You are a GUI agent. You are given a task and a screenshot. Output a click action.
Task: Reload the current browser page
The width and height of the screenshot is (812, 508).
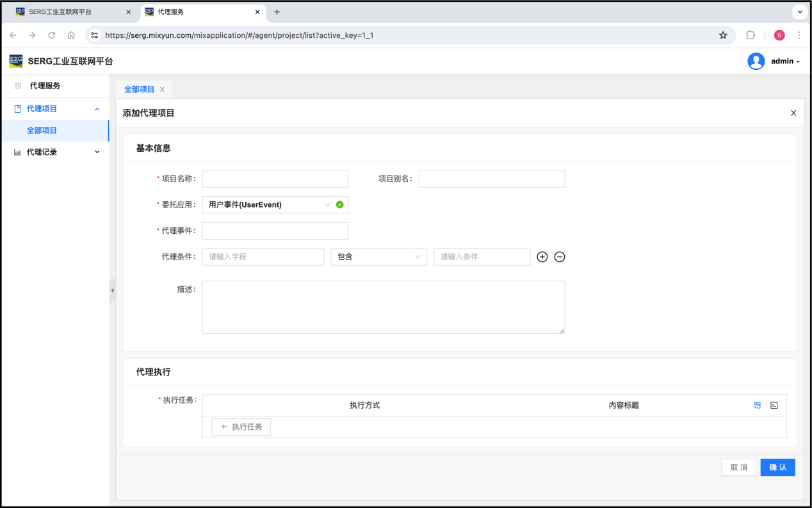click(x=52, y=35)
